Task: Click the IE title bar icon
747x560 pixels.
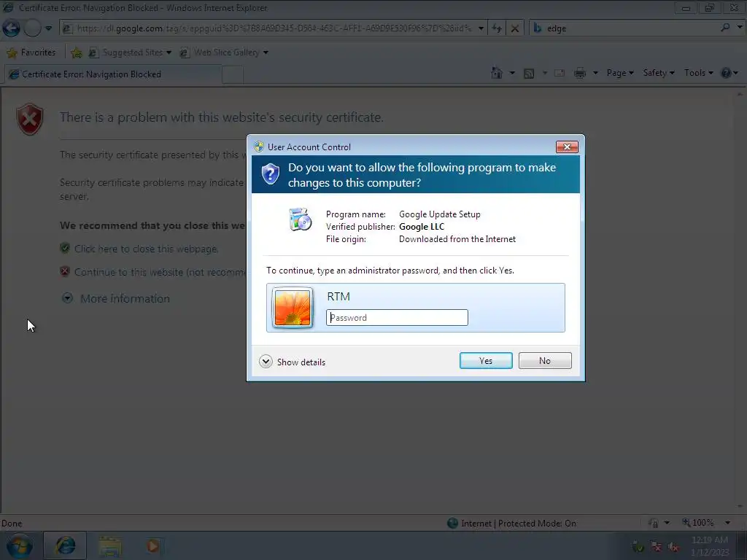Action: [8, 7]
